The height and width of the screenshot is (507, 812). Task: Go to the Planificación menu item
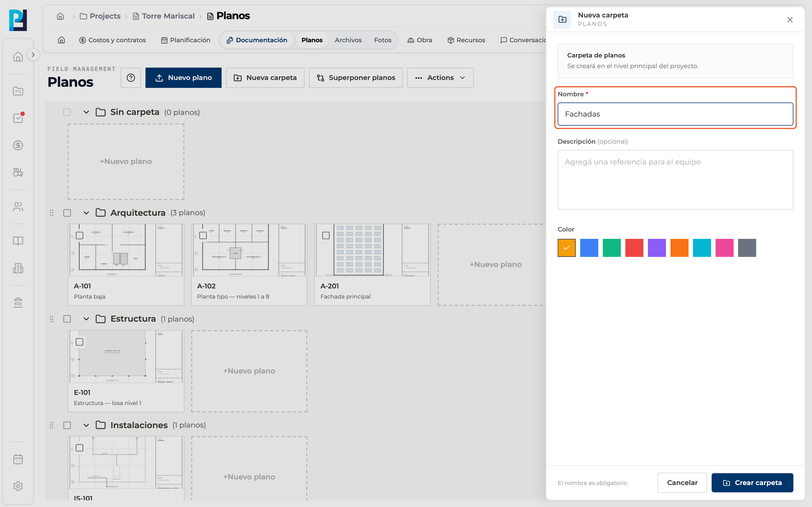(x=186, y=40)
